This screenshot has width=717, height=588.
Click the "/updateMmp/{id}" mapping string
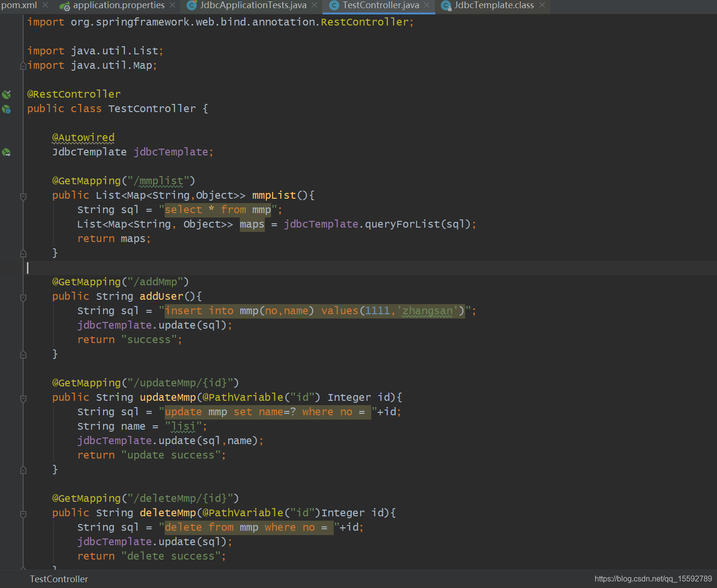pos(180,383)
